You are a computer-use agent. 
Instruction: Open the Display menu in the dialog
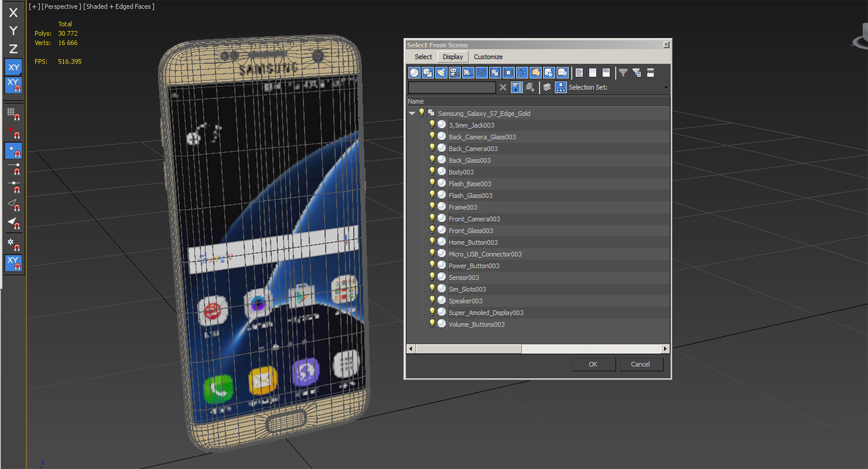pyautogui.click(x=453, y=57)
